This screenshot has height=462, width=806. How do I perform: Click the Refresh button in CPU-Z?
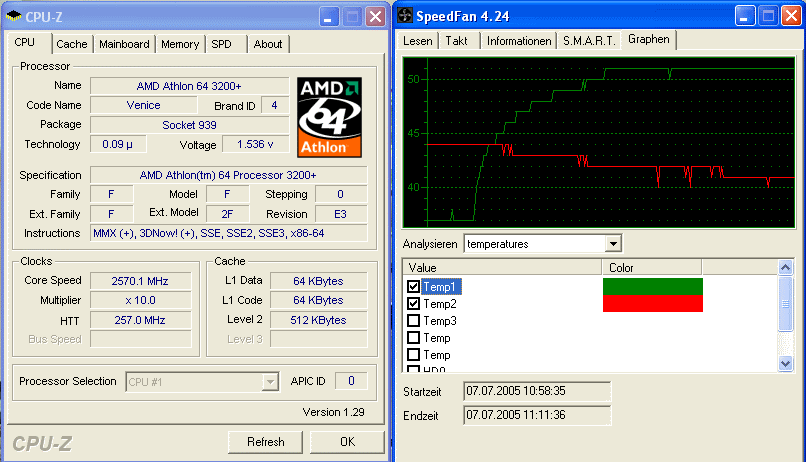coord(266,442)
